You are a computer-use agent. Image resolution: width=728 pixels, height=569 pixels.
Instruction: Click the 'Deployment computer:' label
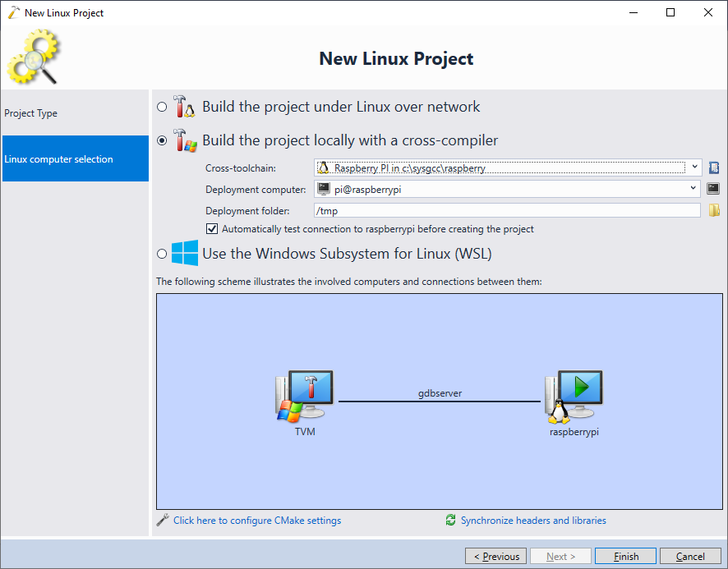[x=256, y=190]
